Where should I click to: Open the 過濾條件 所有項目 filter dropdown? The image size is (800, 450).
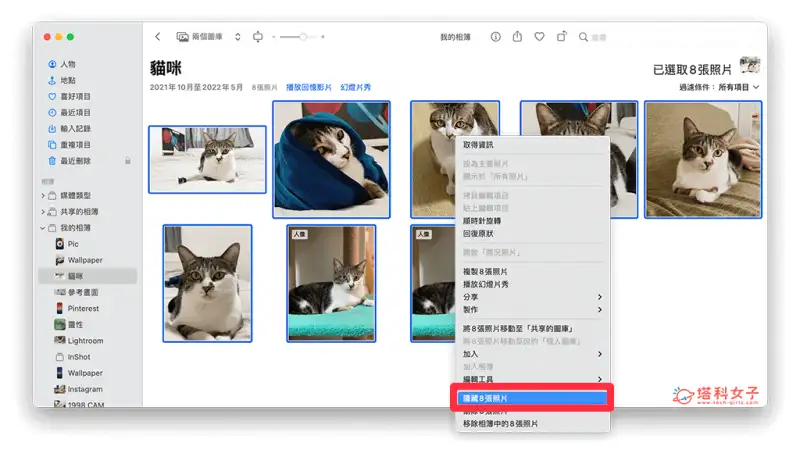(x=719, y=87)
